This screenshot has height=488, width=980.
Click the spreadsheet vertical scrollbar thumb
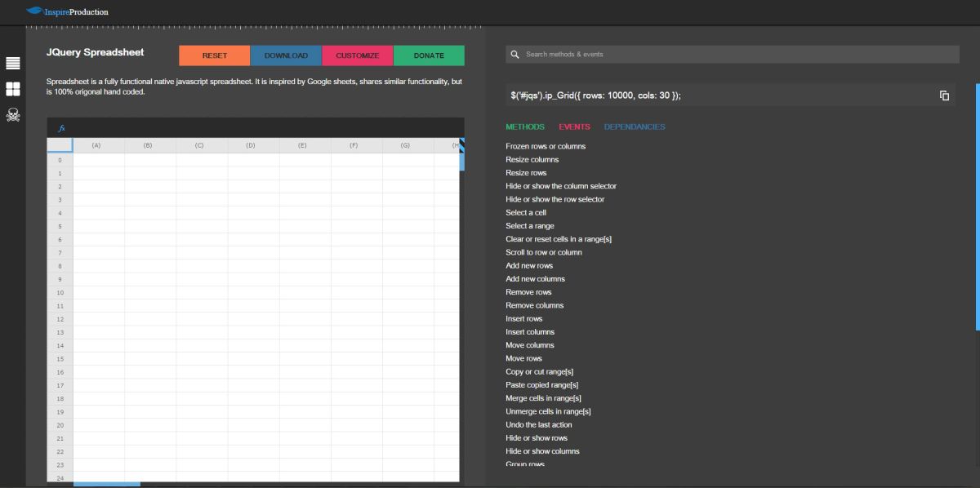pos(462,162)
